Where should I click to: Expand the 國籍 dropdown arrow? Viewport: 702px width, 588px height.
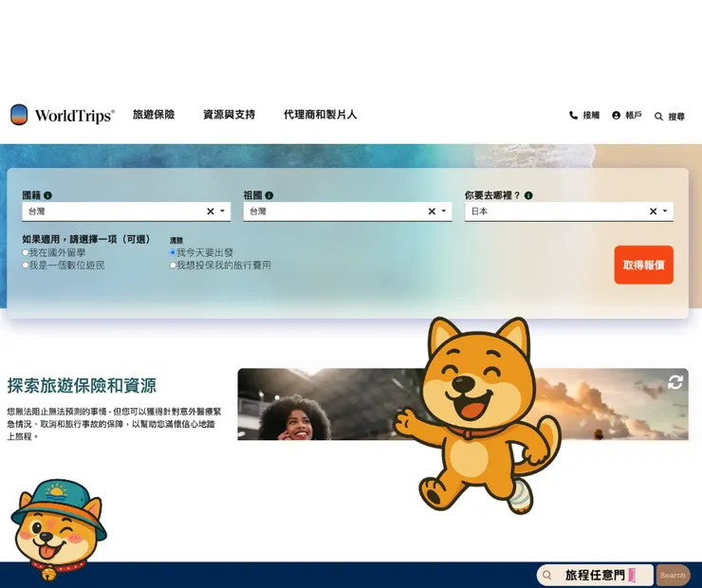pyautogui.click(x=222, y=211)
